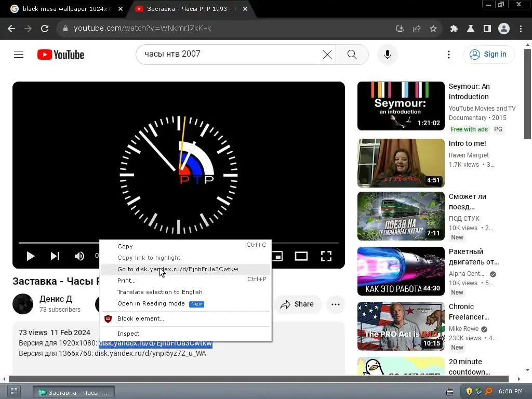The height and width of the screenshot is (399, 532).
Task: Open Ракетный двигатель video title
Action: tap(474, 257)
